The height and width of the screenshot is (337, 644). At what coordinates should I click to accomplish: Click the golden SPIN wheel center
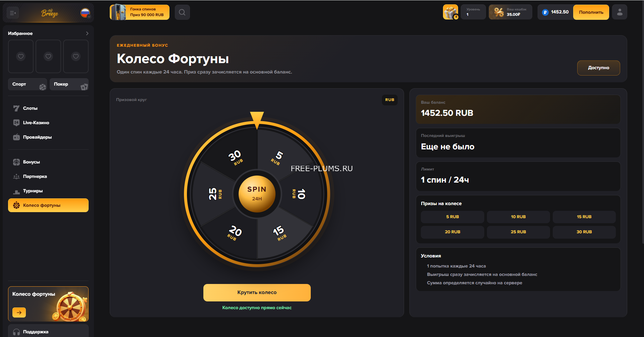pyautogui.click(x=257, y=194)
